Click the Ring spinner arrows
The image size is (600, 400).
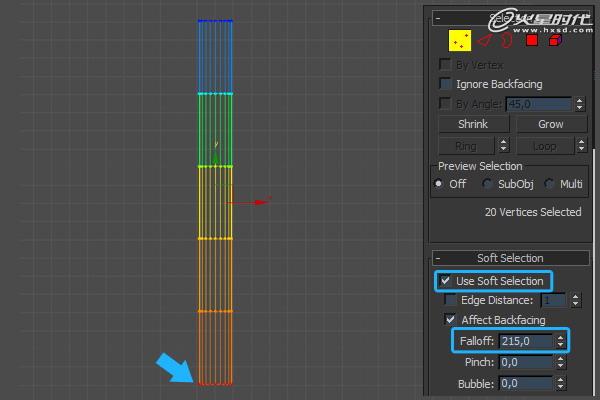pyautogui.click(x=504, y=145)
